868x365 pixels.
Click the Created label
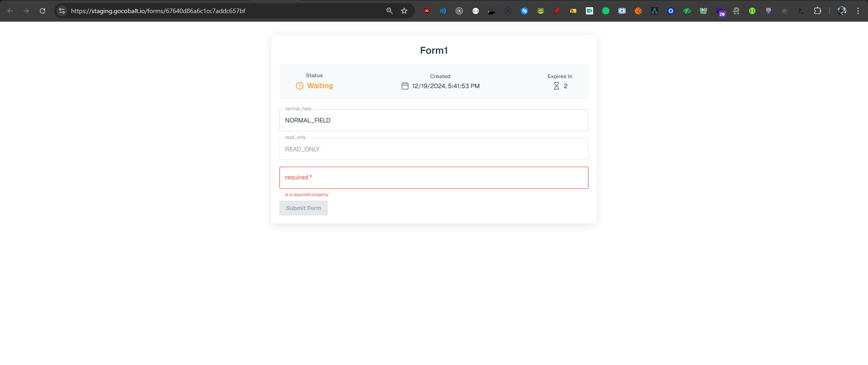point(440,76)
